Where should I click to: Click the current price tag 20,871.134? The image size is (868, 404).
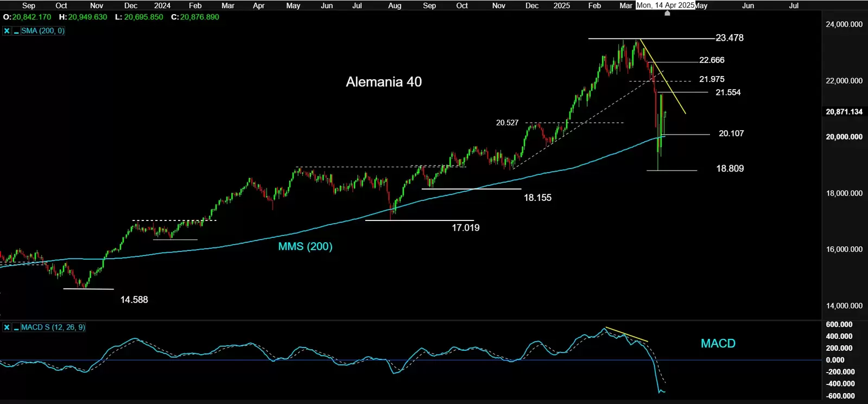pyautogui.click(x=844, y=111)
